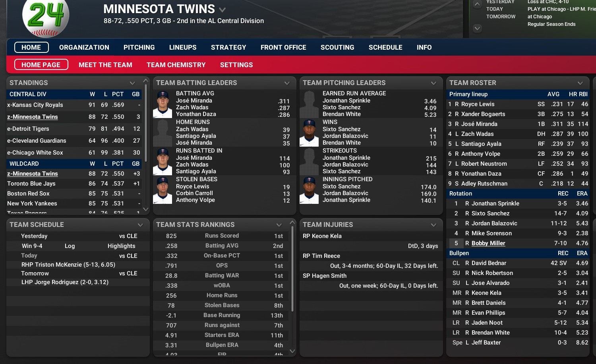Click the Win 9-4 result
This screenshot has width=596, height=364.
pos(32,246)
